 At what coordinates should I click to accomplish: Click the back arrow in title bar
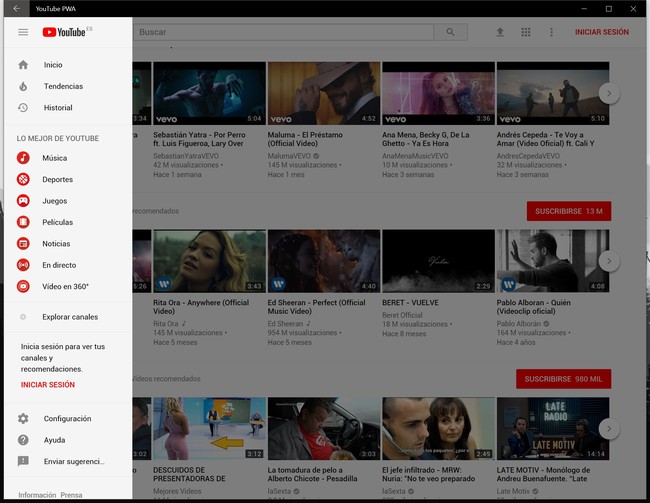tap(17, 9)
